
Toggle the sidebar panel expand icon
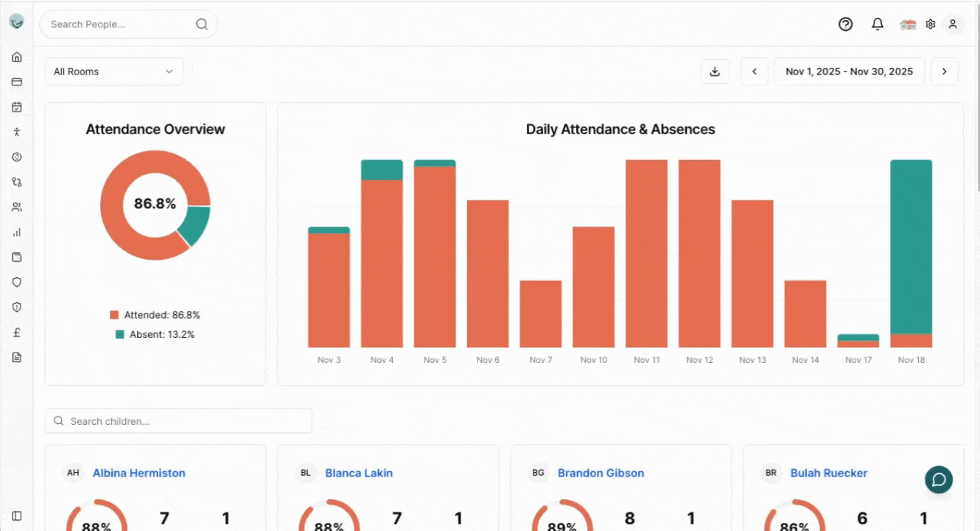17,516
